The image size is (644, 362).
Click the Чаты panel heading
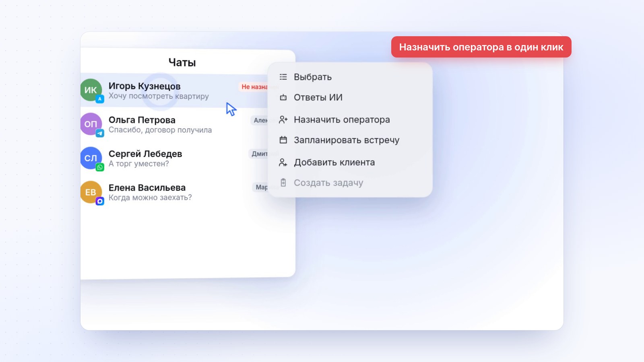click(182, 62)
